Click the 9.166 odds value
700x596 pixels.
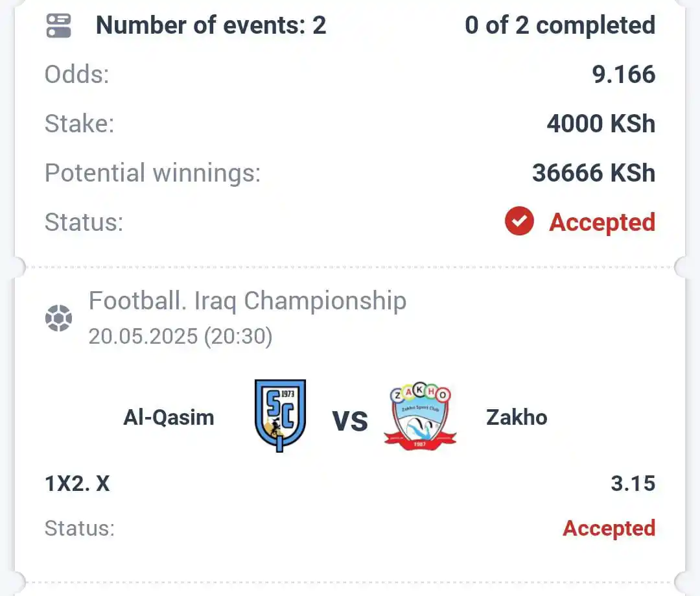(x=624, y=74)
